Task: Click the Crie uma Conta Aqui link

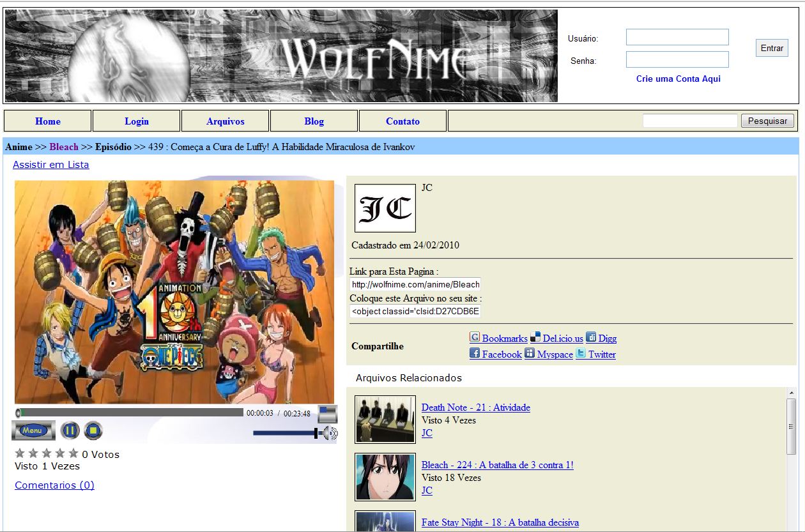Action: (678, 79)
